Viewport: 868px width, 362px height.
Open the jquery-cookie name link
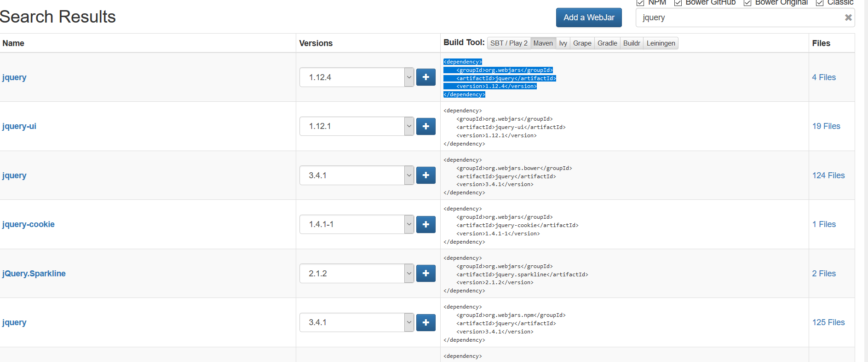[x=29, y=224]
